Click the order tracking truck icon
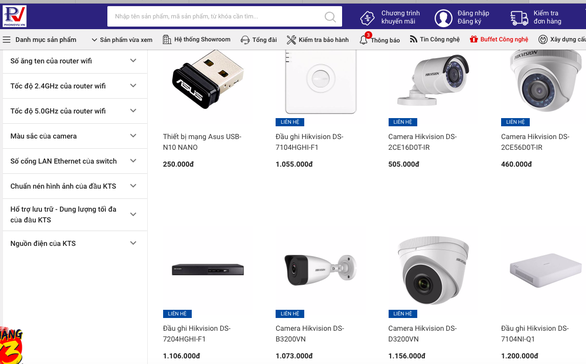Screen dimensions: 586x364 tap(519, 18)
